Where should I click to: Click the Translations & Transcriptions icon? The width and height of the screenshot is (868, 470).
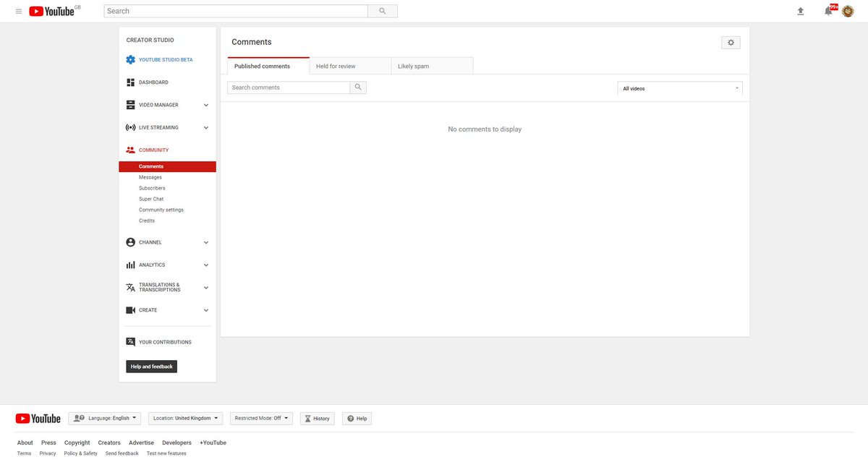[x=130, y=287]
